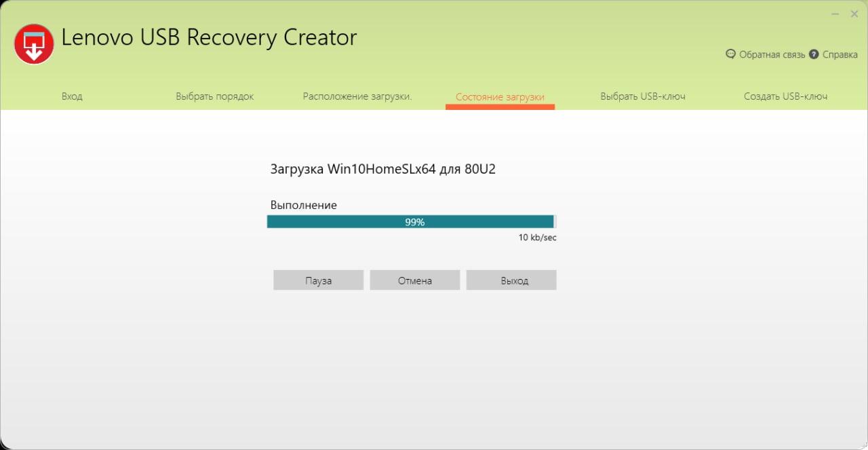Click the 10 kb/sec speed text
Screen dimensions: 868x450
click(538, 238)
